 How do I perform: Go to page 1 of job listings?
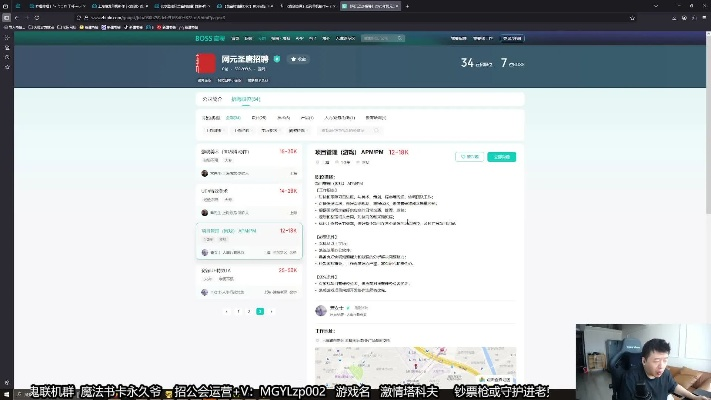pos(238,311)
